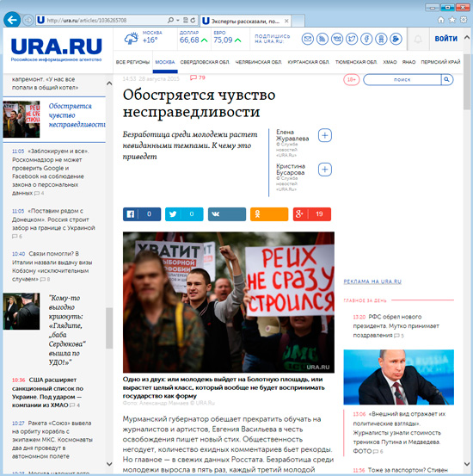The width and height of the screenshot is (473, 476).
Task: Select the ЯНАО region tab
Action: pyautogui.click(x=408, y=62)
